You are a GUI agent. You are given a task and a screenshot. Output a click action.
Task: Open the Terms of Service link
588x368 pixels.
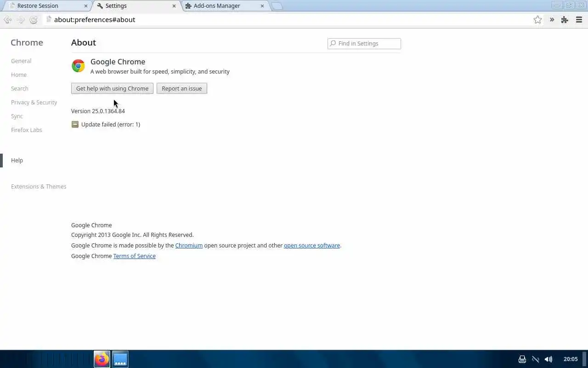[135, 256]
